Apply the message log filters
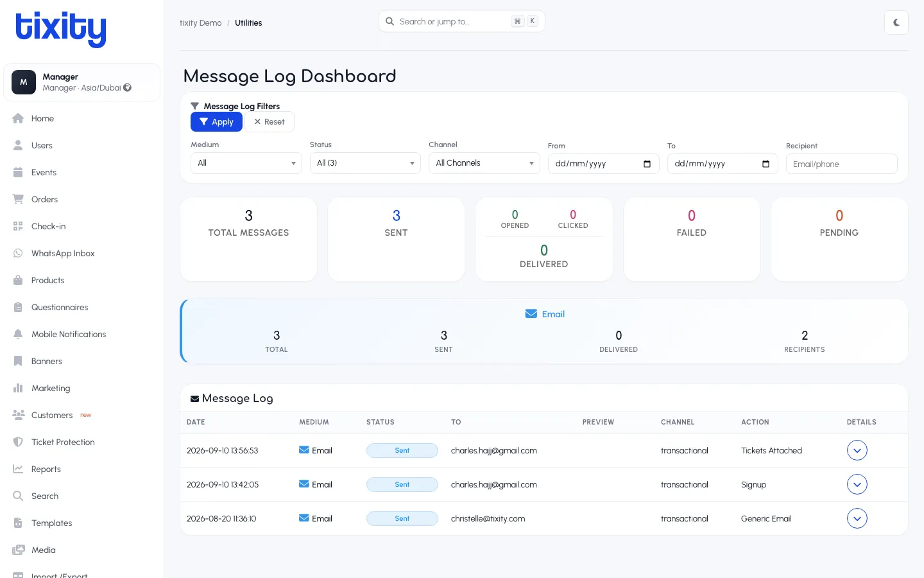The height and width of the screenshot is (578, 924). coord(216,122)
